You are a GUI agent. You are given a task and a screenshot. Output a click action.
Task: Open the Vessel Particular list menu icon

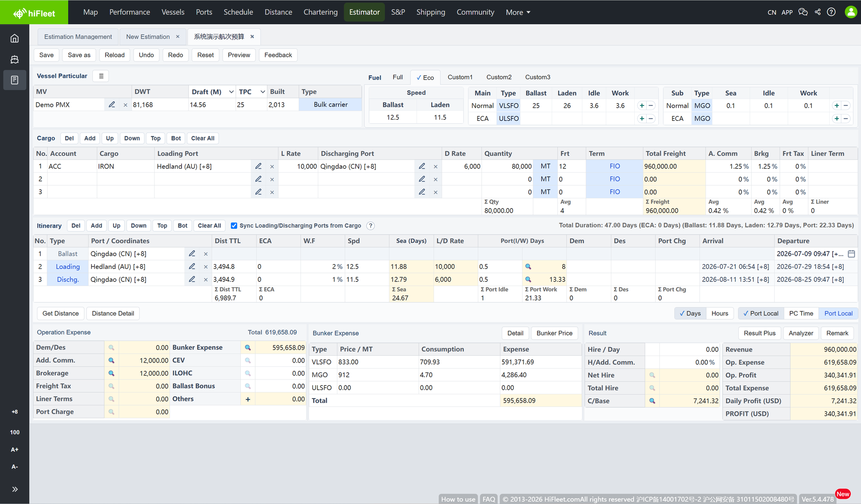coord(101,76)
